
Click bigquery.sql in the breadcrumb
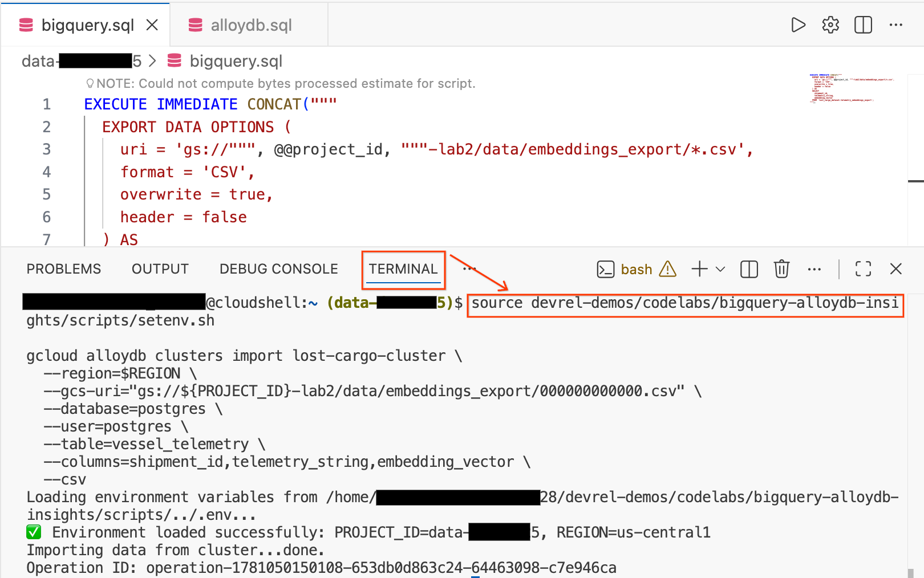(x=236, y=61)
